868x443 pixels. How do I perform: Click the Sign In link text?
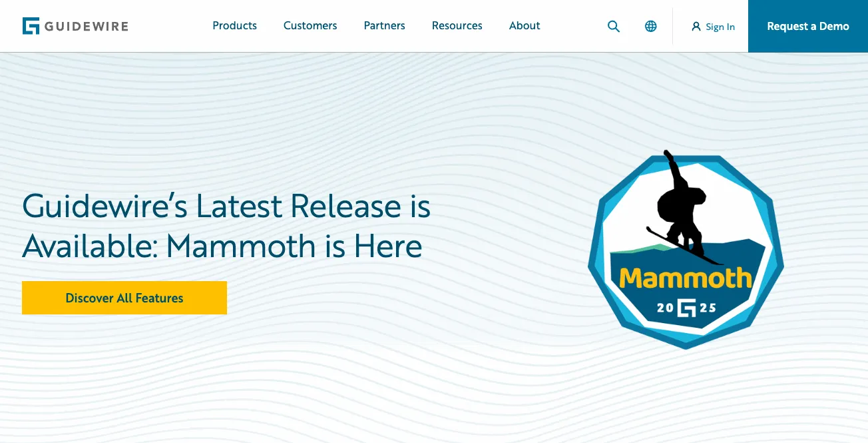point(720,27)
